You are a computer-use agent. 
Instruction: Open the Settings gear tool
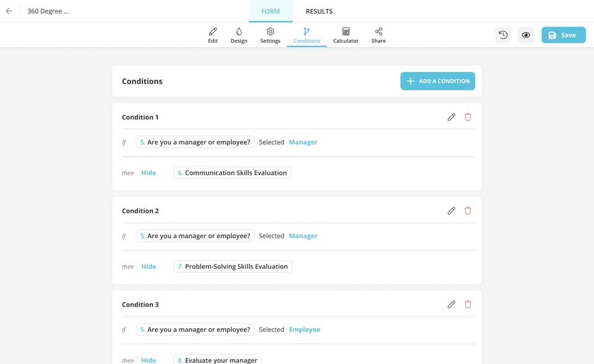(270, 35)
